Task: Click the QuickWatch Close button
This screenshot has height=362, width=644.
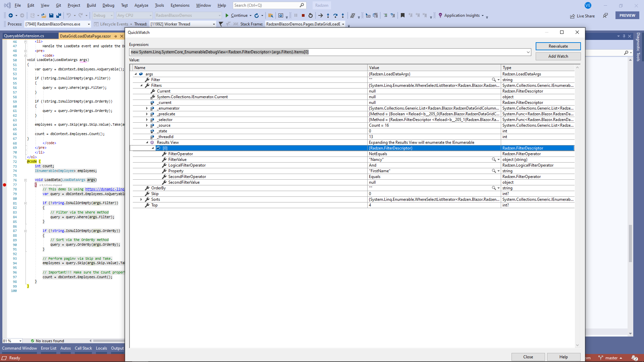Action: (x=528, y=357)
